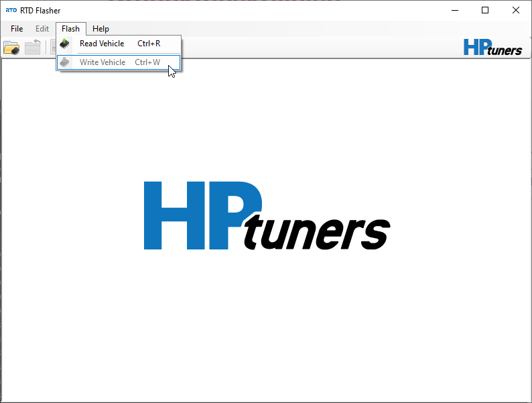Screen dimensions: 532x403
Task: Close the open Flash menu
Action: (x=70, y=29)
